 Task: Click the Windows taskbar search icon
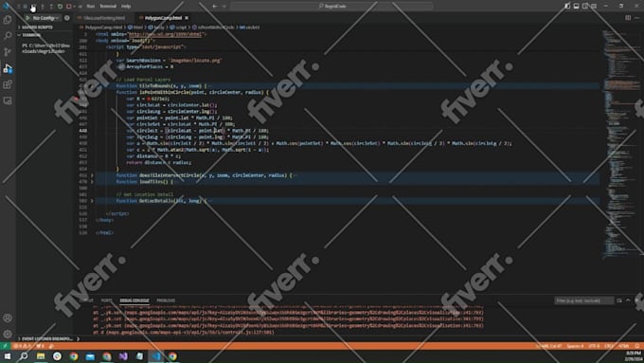coord(24,356)
